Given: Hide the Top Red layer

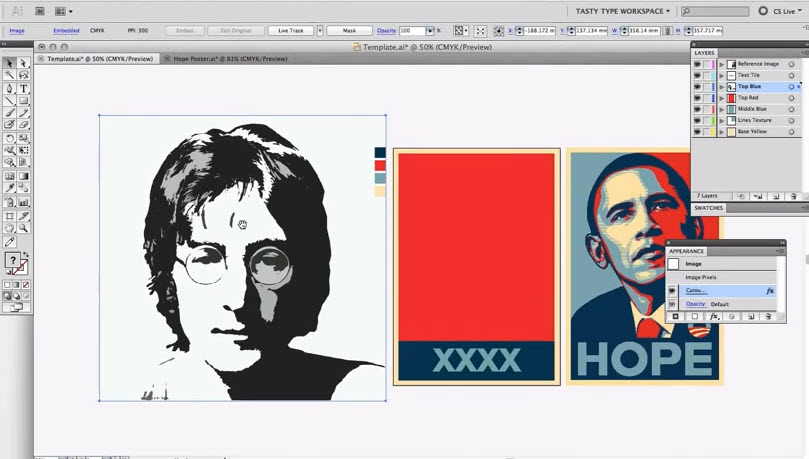Looking at the screenshot, I should (x=697, y=98).
